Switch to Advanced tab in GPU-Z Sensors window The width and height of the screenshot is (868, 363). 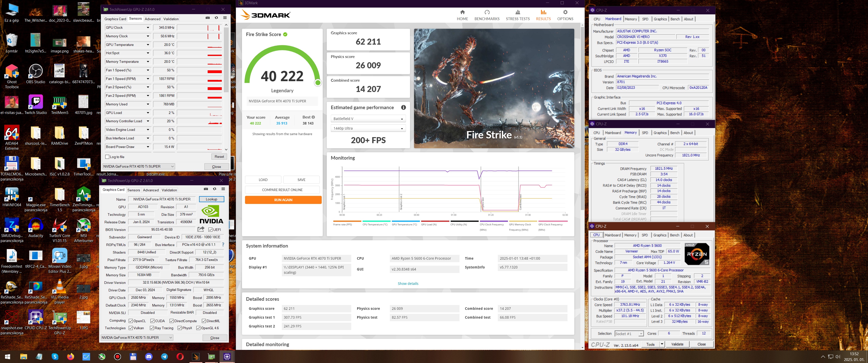(152, 19)
